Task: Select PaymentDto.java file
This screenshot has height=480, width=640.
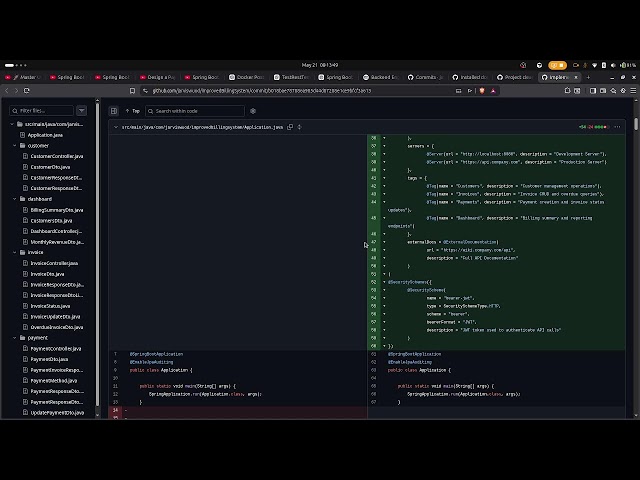Action: [49, 359]
